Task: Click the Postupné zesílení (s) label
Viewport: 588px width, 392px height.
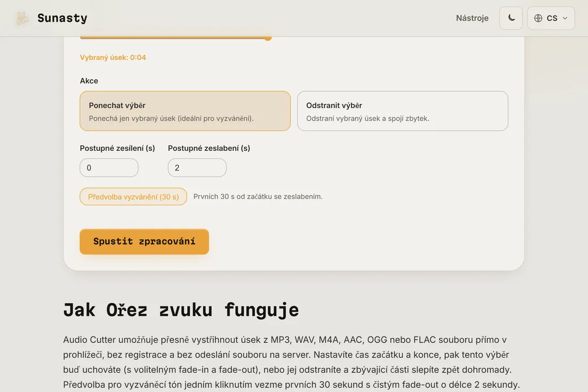Action: pyautogui.click(x=118, y=148)
